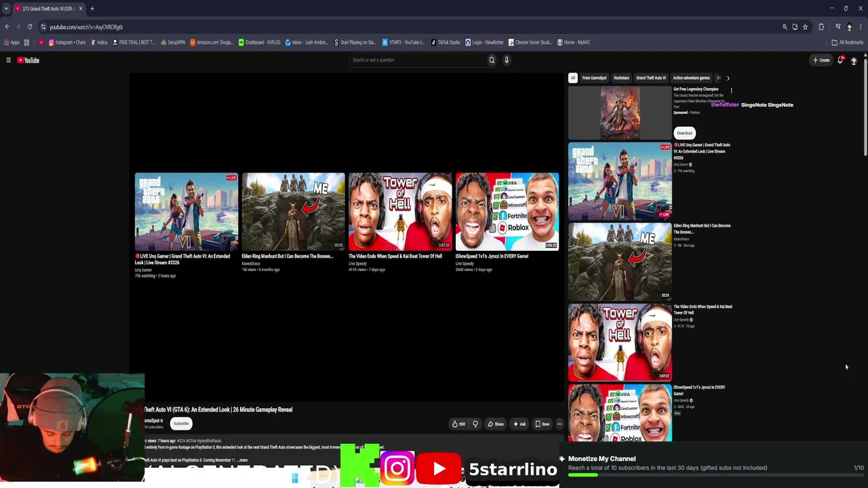Open the media controls icon in Chrome toolbar
Viewport: 868px width, 488px height.
point(837,27)
